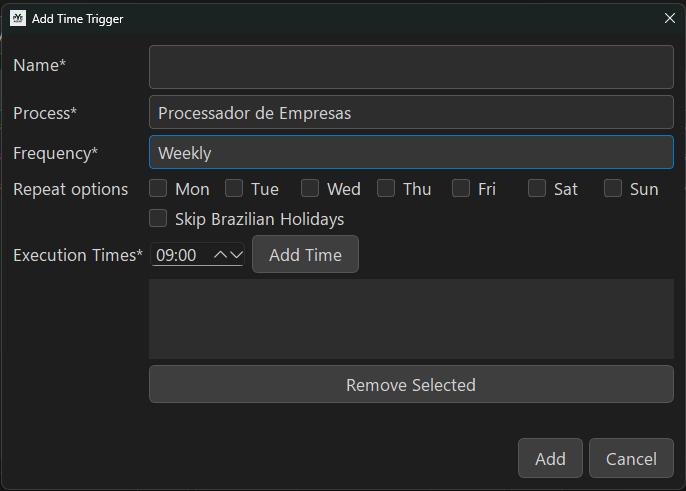Select the Thu repeat checkbox
Image resolution: width=686 pixels, height=491 pixels.
coord(386,188)
